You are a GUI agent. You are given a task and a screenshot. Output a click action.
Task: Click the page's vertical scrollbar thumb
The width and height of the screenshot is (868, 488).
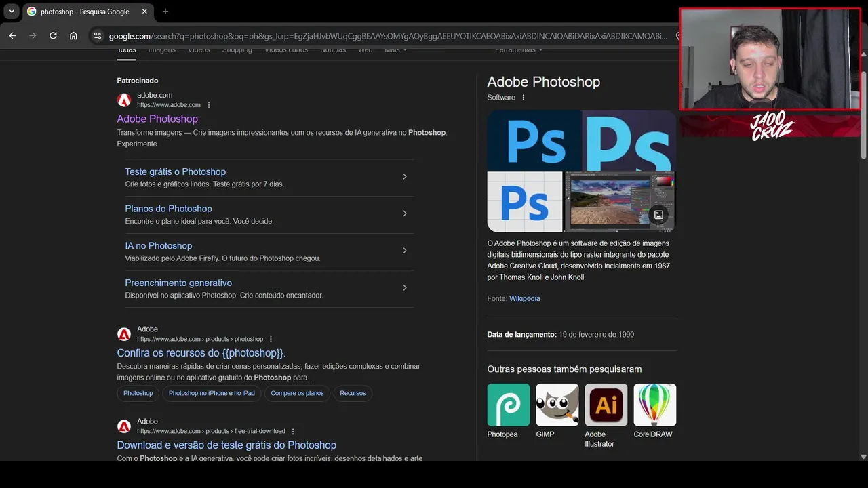click(863, 115)
